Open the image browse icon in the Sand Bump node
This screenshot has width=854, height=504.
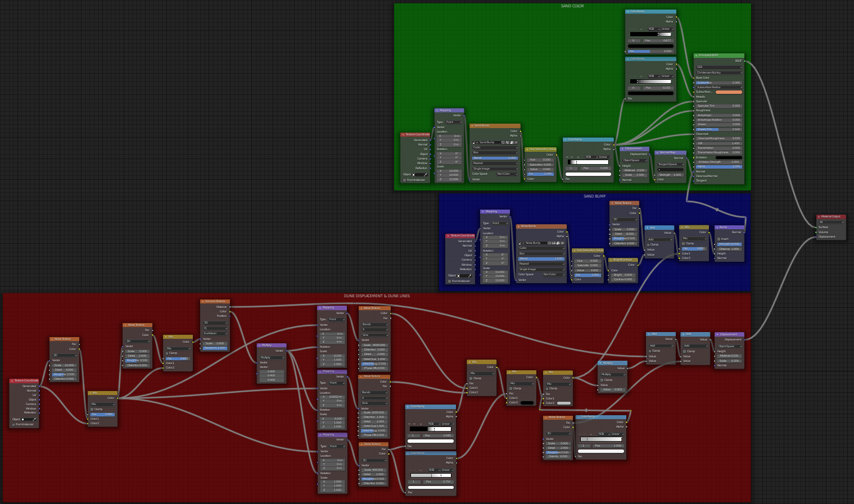tap(476, 142)
